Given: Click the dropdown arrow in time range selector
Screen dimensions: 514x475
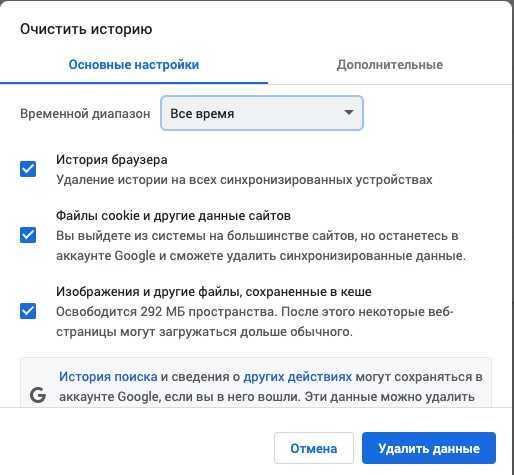Looking at the screenshot, I should pyautogui.click(x=349, y=113).
